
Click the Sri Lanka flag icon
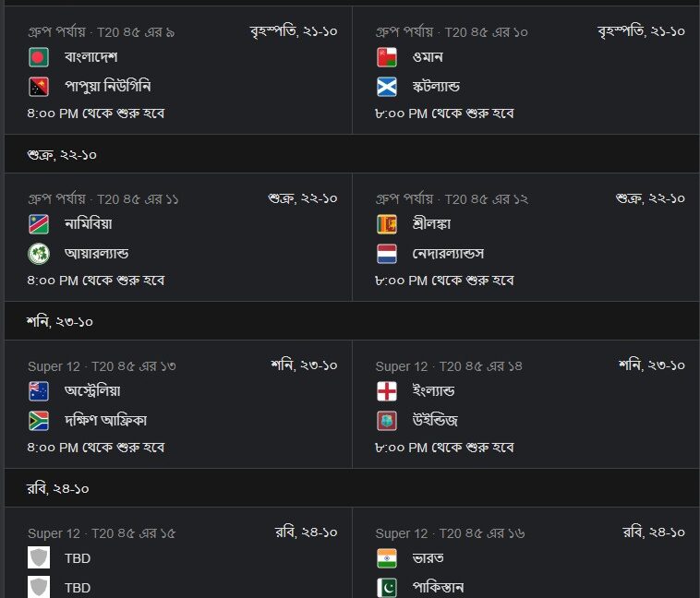pyautogui.click(x=387, y=224)
